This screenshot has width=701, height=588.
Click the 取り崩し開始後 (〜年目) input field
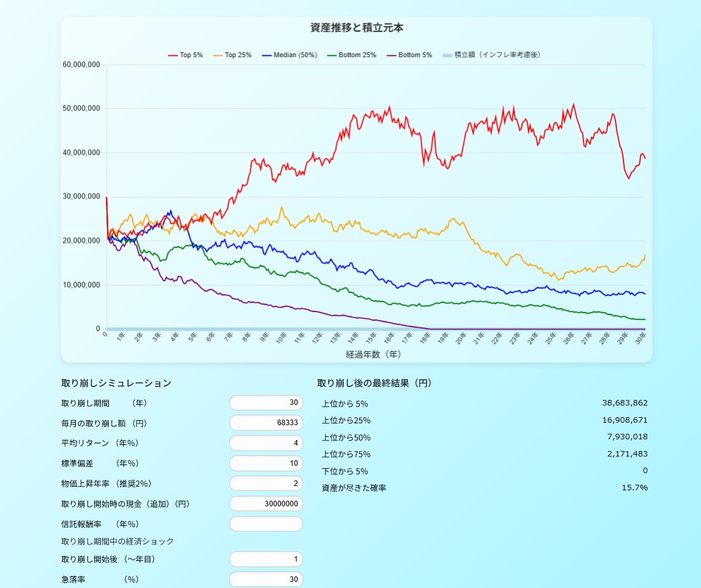266,559
